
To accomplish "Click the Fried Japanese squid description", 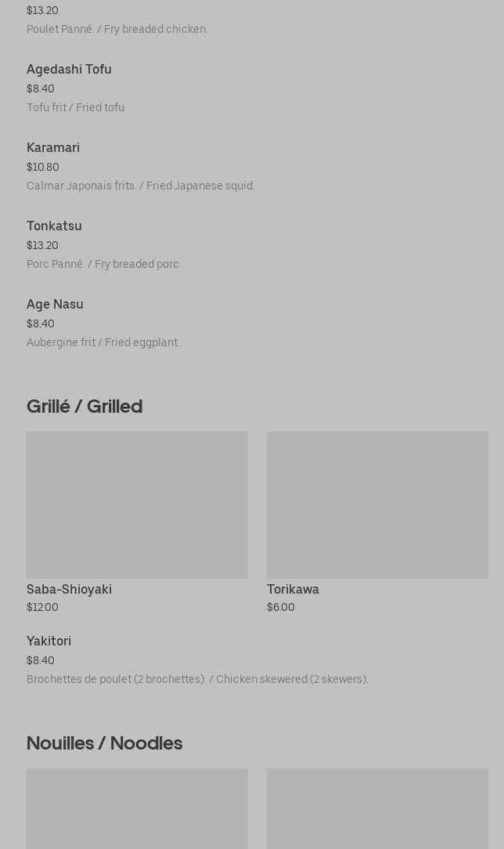I will point(140,186).
